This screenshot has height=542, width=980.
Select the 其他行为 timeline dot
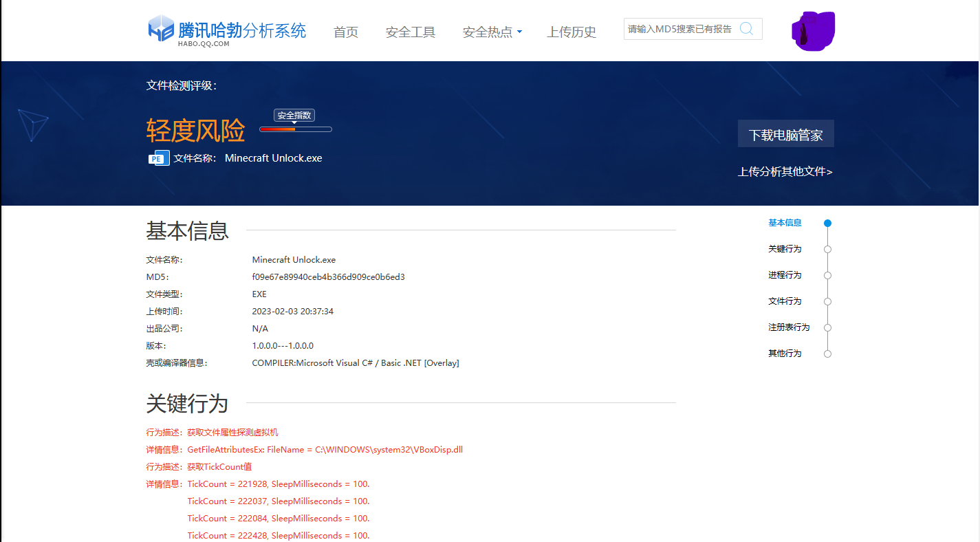(827, 354)
